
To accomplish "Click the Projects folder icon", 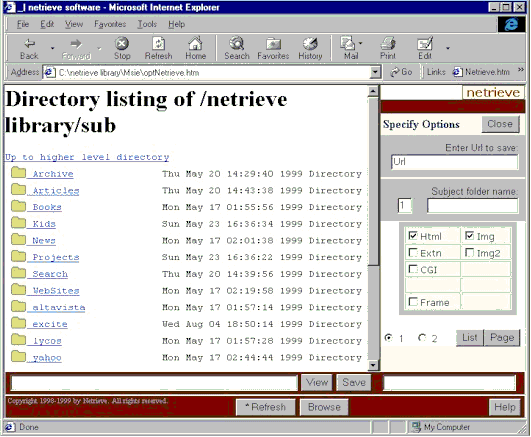I will coord(18,256).
